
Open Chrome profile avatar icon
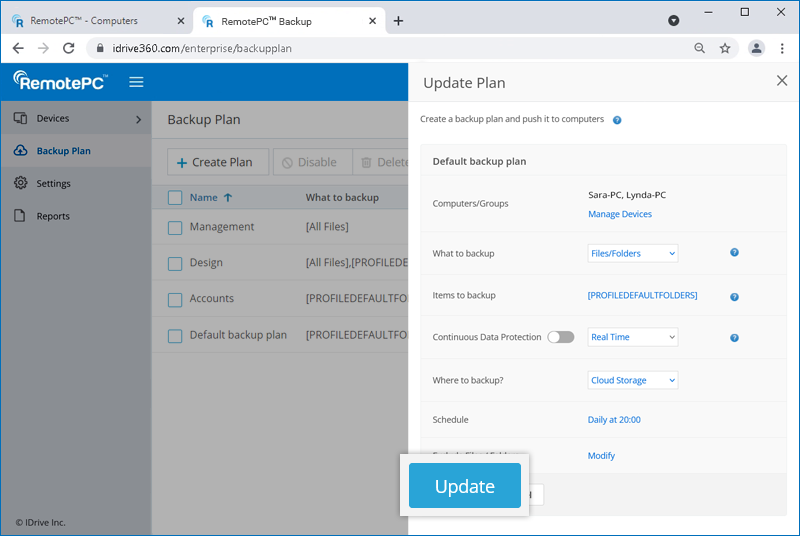tap(757, 48)
